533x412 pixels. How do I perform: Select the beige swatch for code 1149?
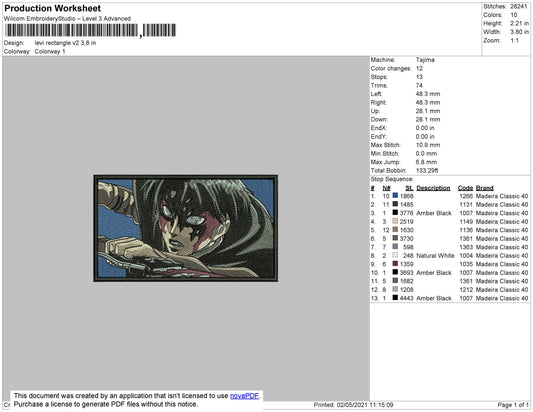click(x=395, y=221)
